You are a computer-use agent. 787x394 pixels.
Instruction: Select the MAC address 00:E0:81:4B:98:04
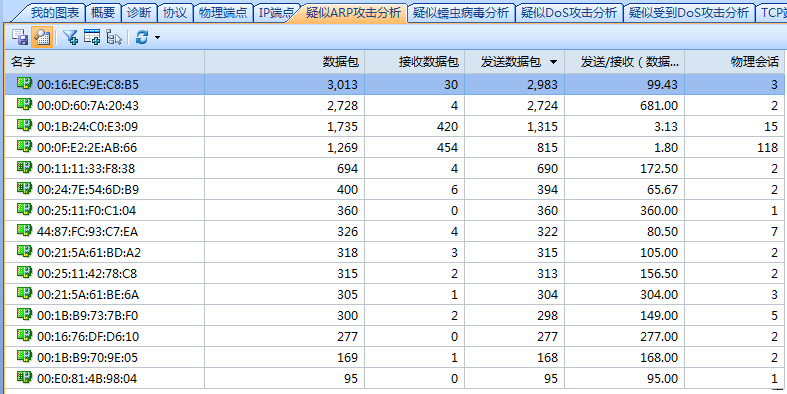click(x=87, y=379)
